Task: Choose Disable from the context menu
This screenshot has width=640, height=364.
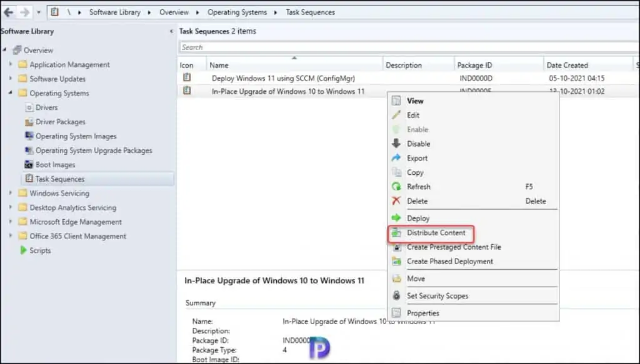Action: pos(474,144)
